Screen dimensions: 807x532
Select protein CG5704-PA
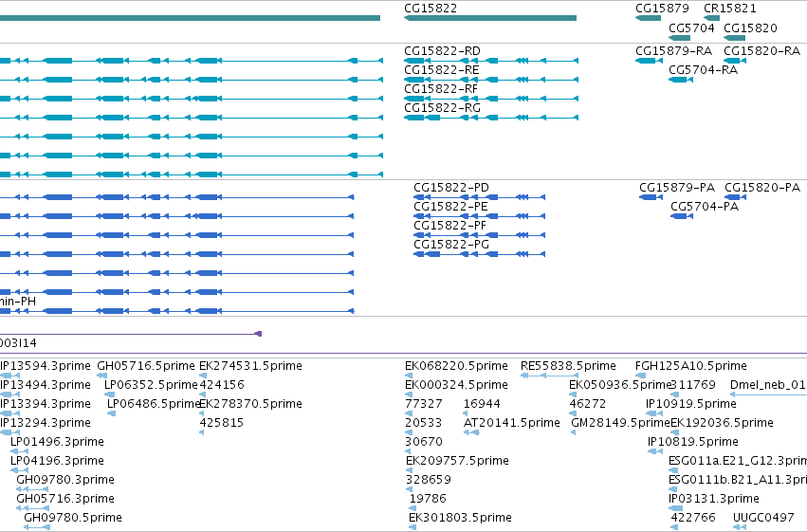(x=705, y=207)
